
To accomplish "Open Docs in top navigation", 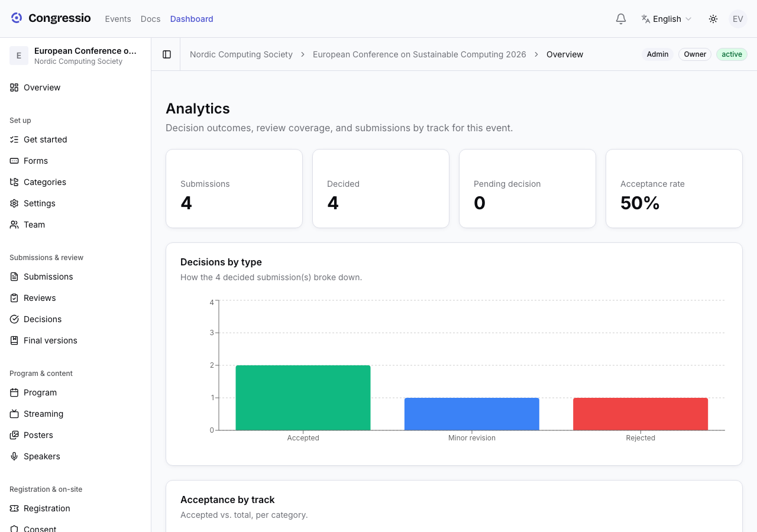I will [x=151, y=19].
